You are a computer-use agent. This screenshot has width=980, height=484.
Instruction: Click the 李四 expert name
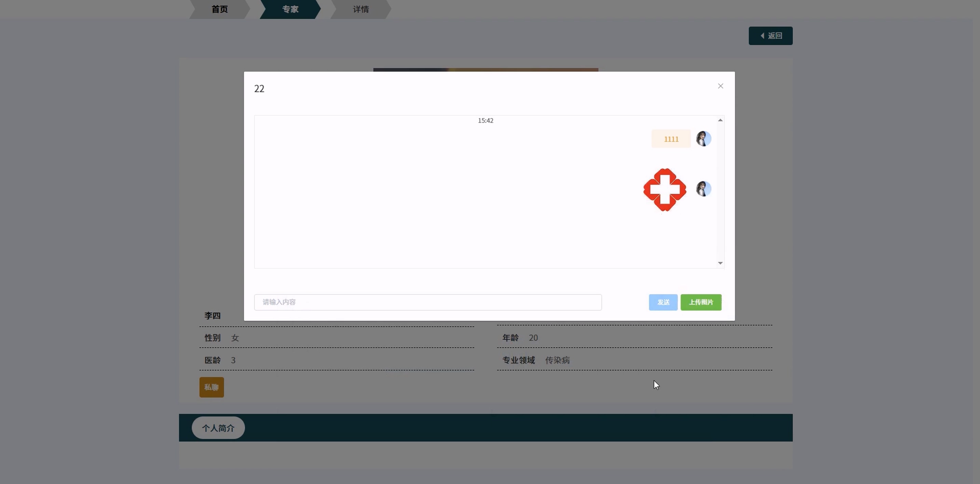coord(212,315)
